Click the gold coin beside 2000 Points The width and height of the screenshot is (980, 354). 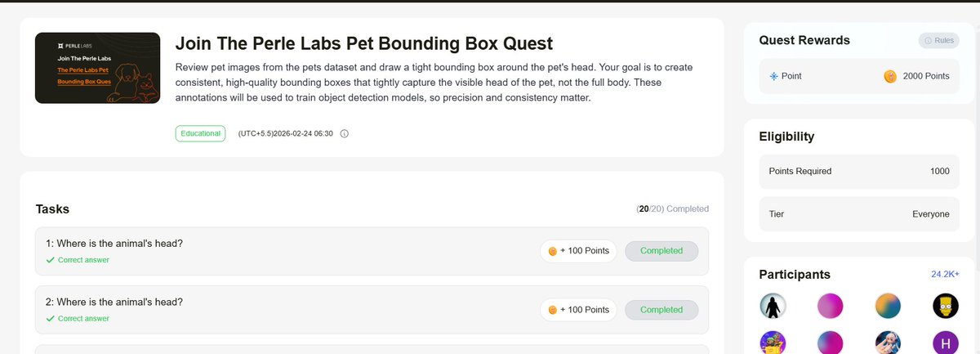(890, 76)
